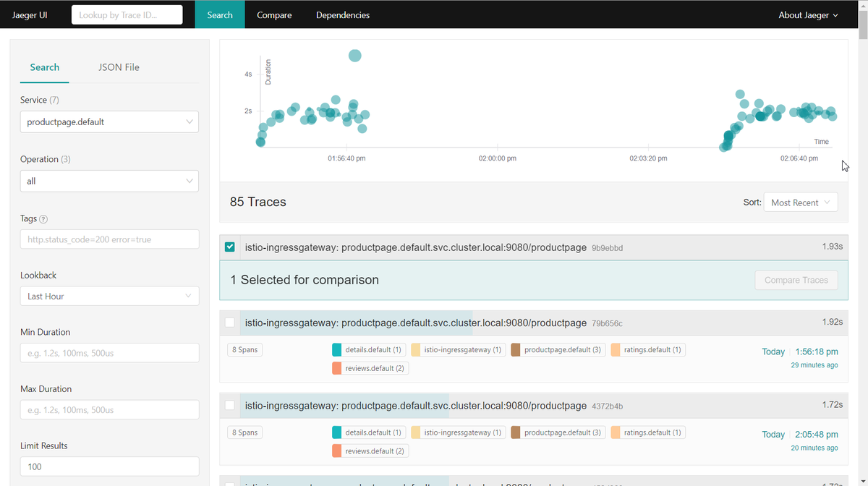
Task: Click the Tags help question-mark icon
Action: 43,219
